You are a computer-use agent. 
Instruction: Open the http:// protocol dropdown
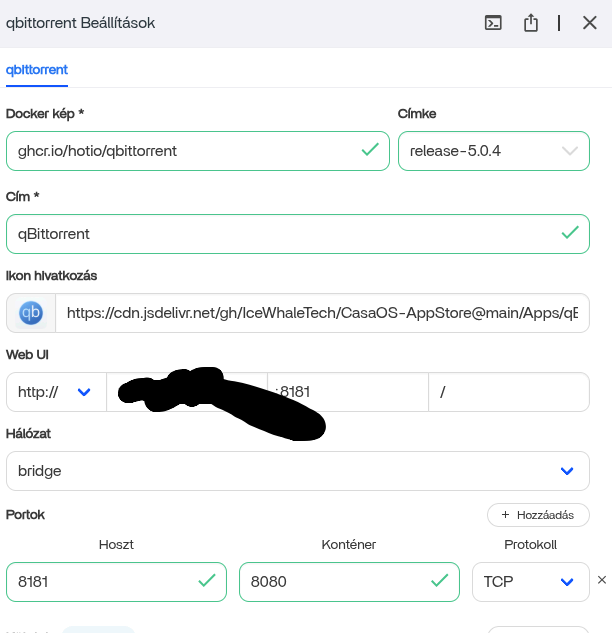click(56, 392)
